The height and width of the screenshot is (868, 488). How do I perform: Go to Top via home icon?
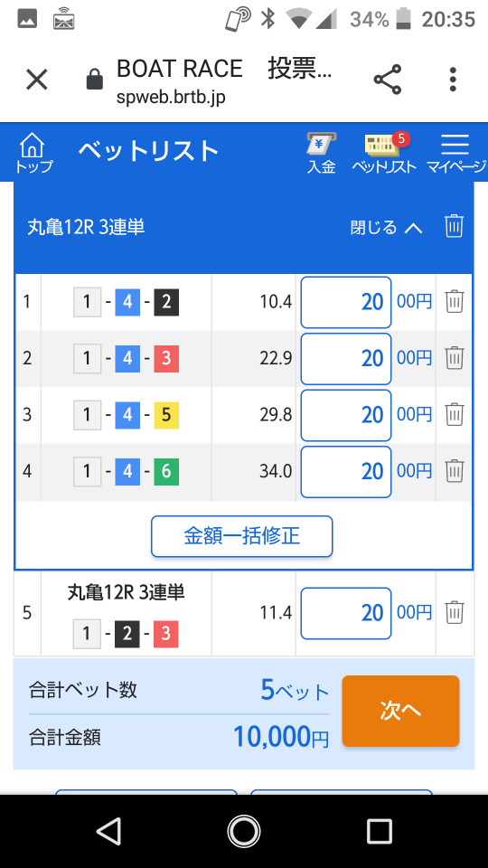(33, 152)
